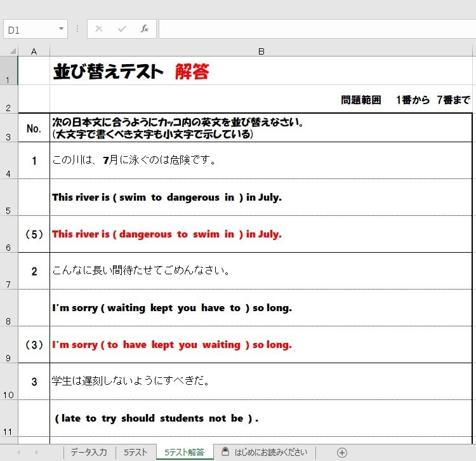Click the red answer 'to have kept you waiting' cell
The height and width of the screenshot is (461, 476).
[261, 345]
